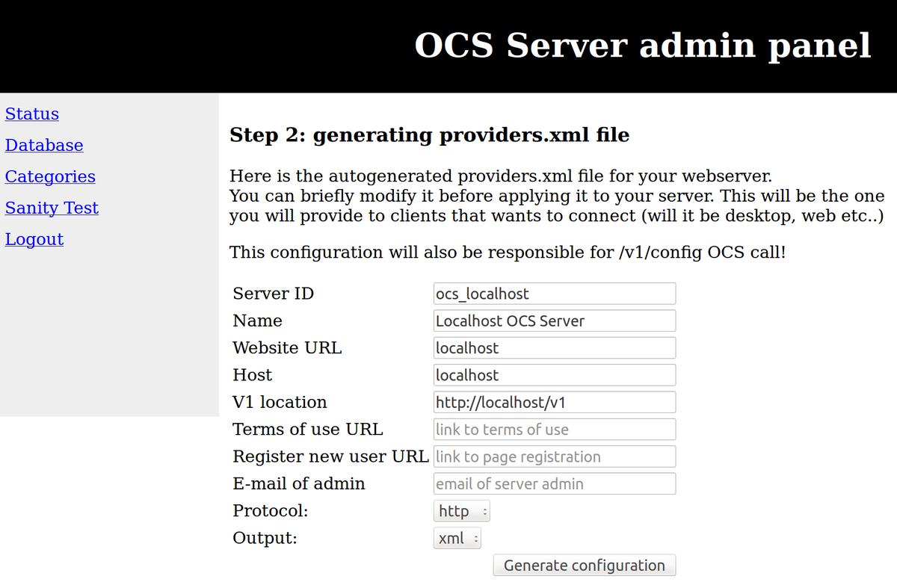Go to the Database section
The image size is (897, 588).
[x=44, y=146]
